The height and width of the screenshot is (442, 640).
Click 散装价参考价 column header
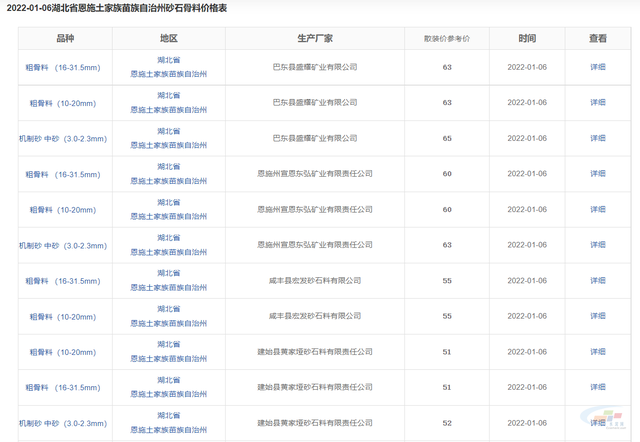[x=447, y=38]
